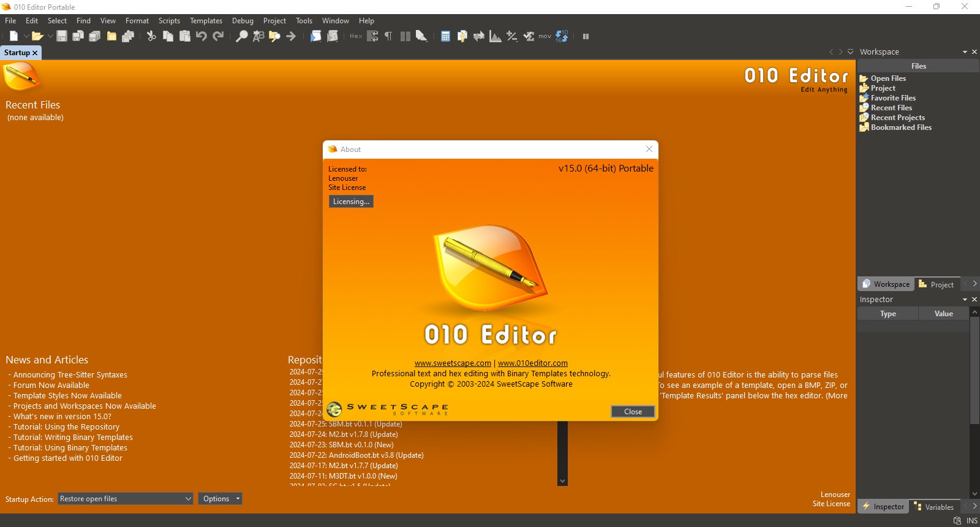Open the Templates menu
Viewport: 980px width, 527px height.
tap(206, 21)
